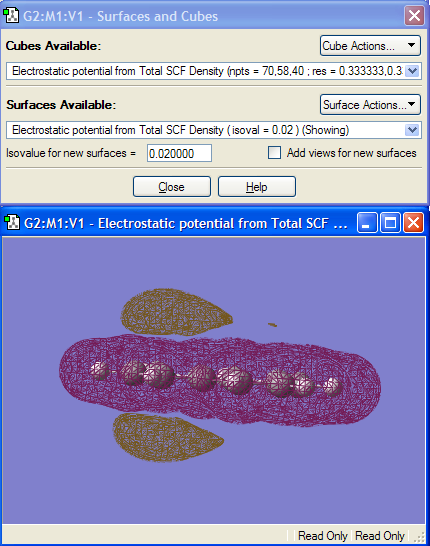Click the GaussView icon in dialog title bar
Image resolution: width=430 pixels, height=546 pixels.
click(x=11, y=16)
